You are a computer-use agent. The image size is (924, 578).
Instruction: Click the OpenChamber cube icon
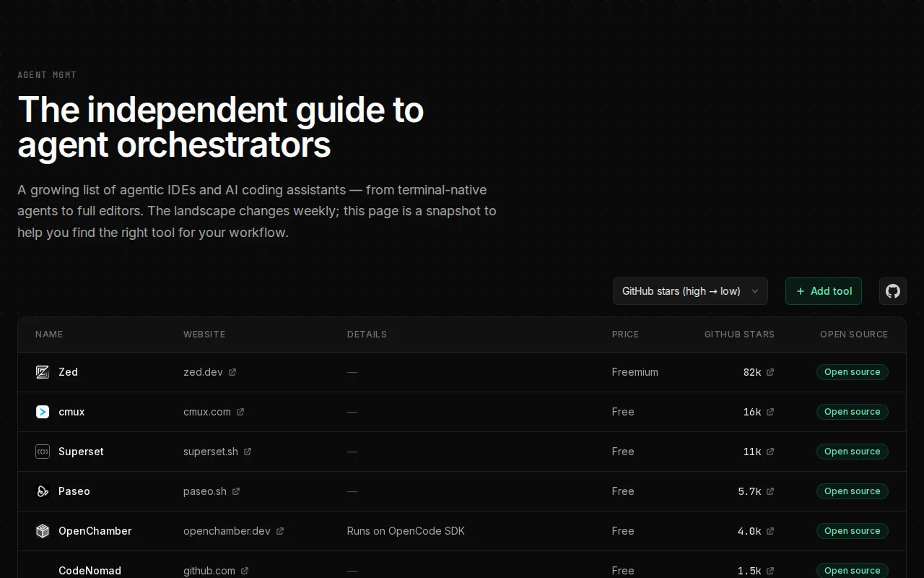43,531
